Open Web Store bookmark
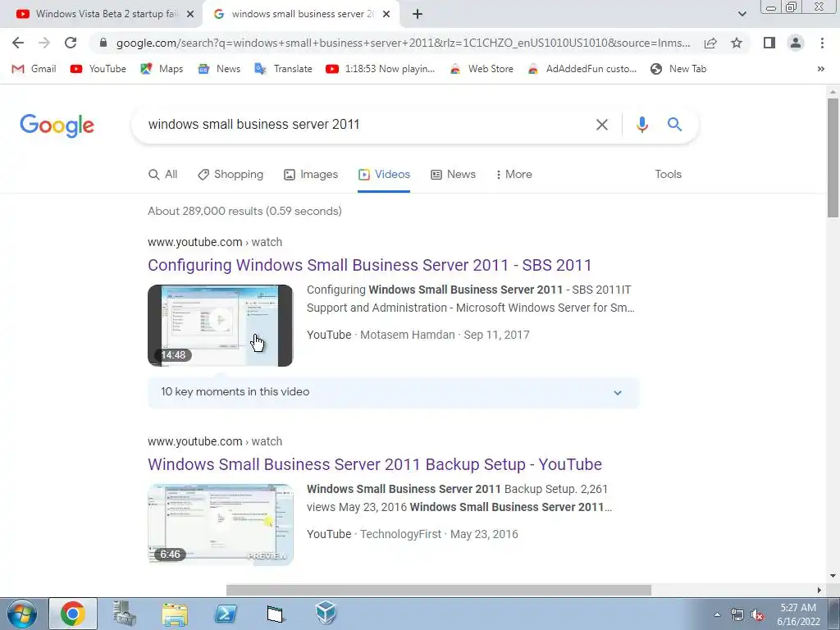 (x=482, y=69)
